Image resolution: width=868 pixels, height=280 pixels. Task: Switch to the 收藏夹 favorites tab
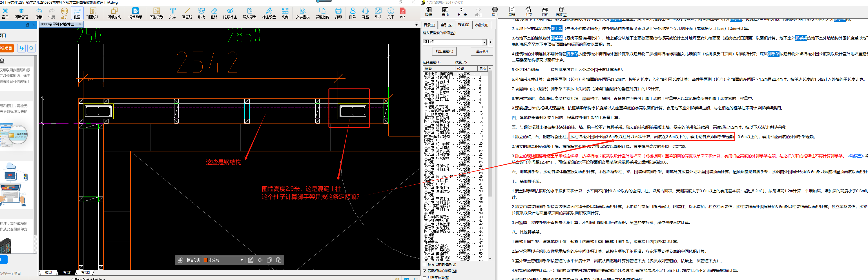tap(482, 25)
